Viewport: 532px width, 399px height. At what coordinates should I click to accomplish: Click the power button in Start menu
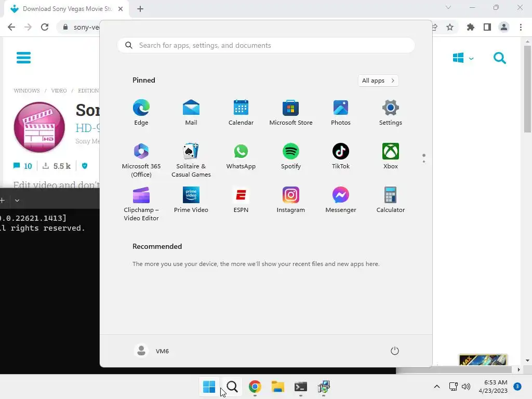(x=395, y=351)
